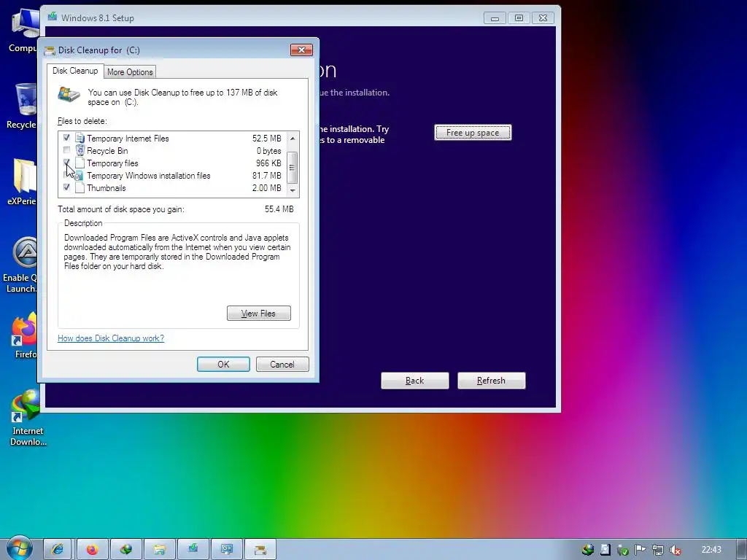Click the 81.7 MB size value
747x560 pixels.
pyautogui.click(x=267, y=175)
